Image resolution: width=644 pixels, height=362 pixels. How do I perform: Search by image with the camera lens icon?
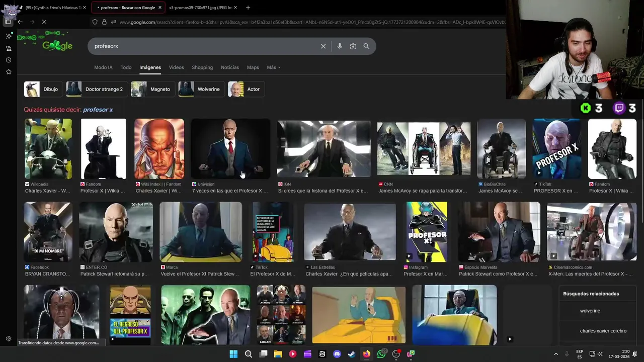pos(353,46)
